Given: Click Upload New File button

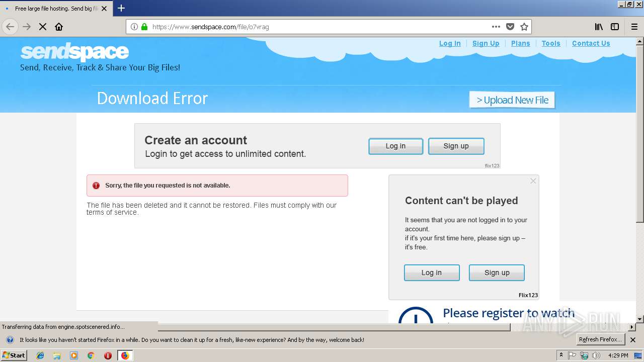Looking at the screenshot, I should click(x=512, y=100).
